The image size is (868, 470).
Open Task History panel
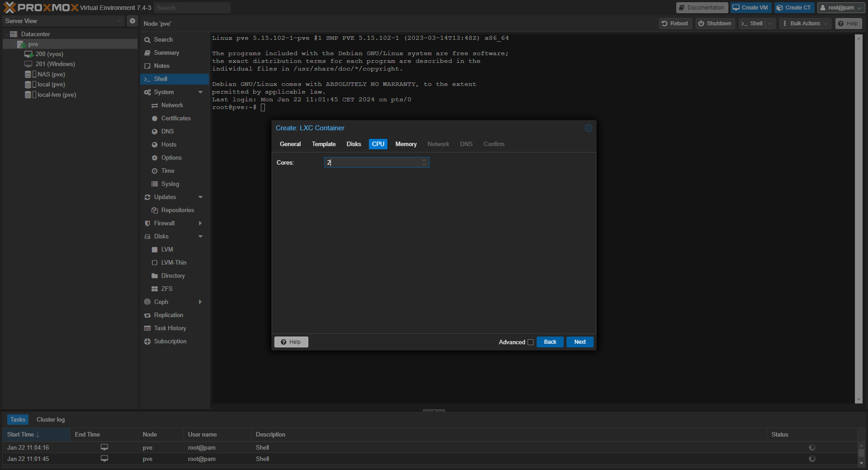click(x=175, y=328)
